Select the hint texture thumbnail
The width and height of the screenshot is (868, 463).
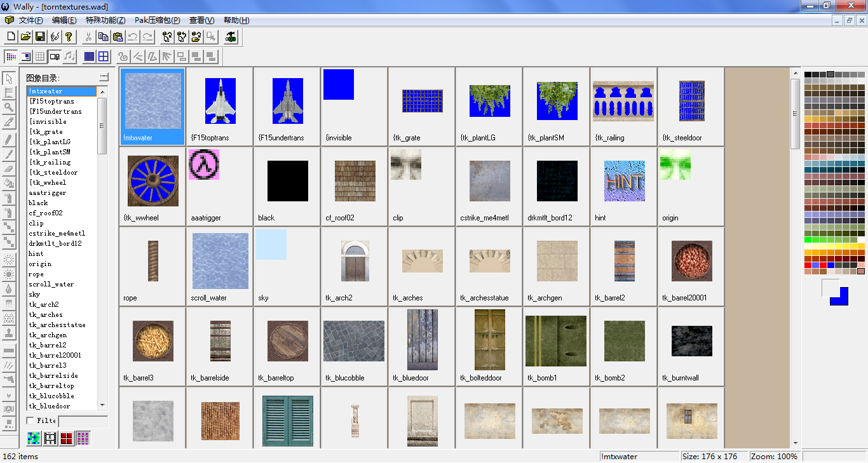coord(624,186)
